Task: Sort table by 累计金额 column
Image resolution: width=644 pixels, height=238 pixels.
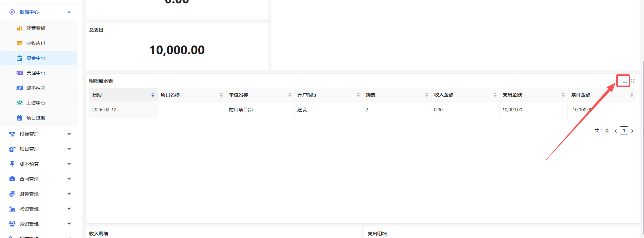Action: click(x=632, y=95)
